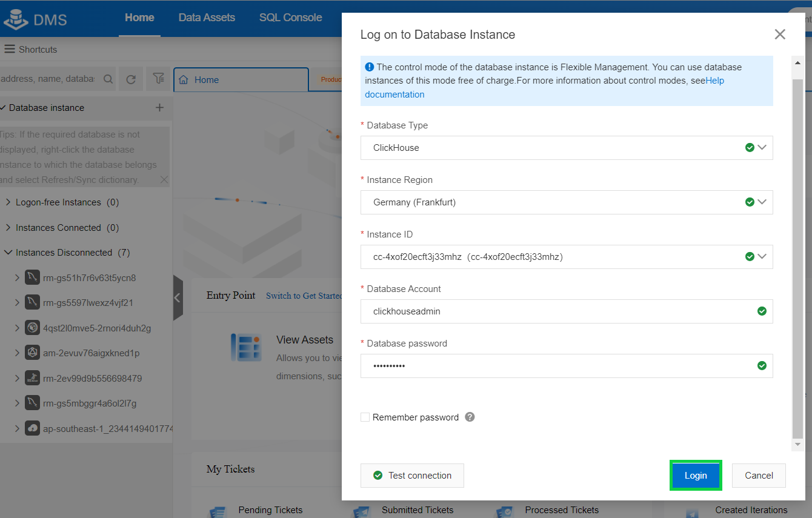Screen dimensions: 812x518
Task: Click the rm-gs5597lwexz4vjf21 database icon
Action: coord(32,303)
